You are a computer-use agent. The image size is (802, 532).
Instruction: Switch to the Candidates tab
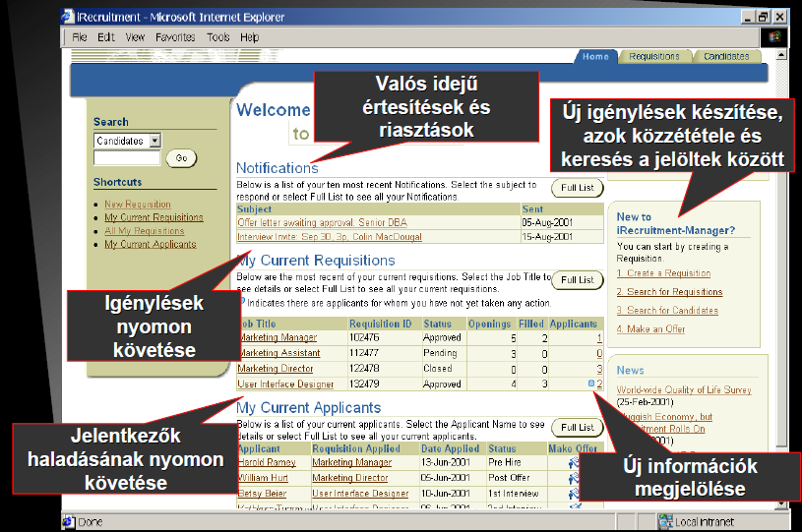[726, 57]
